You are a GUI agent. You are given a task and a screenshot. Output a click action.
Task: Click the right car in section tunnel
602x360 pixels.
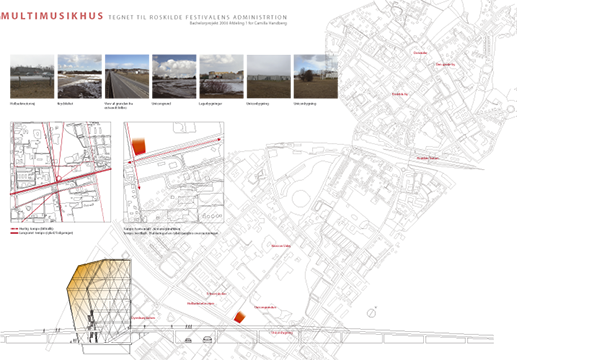click(207, 340)
